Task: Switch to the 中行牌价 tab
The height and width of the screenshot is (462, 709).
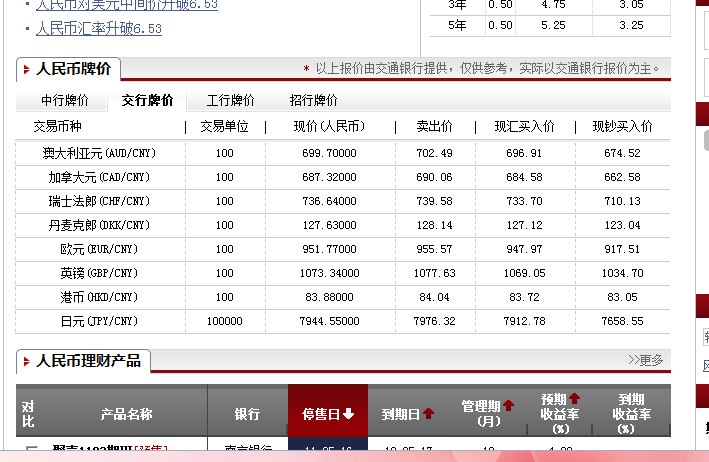Action: coord(65,101)
